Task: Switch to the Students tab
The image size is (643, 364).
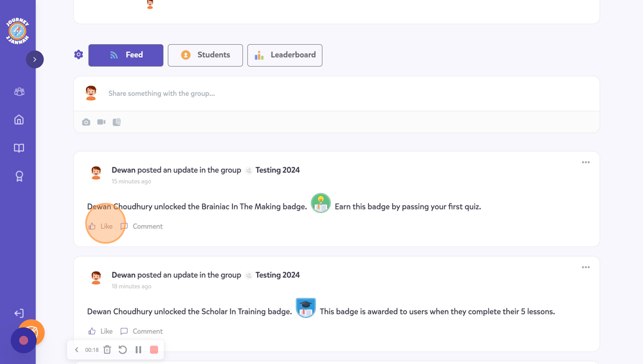Action: tap(205, 55)
